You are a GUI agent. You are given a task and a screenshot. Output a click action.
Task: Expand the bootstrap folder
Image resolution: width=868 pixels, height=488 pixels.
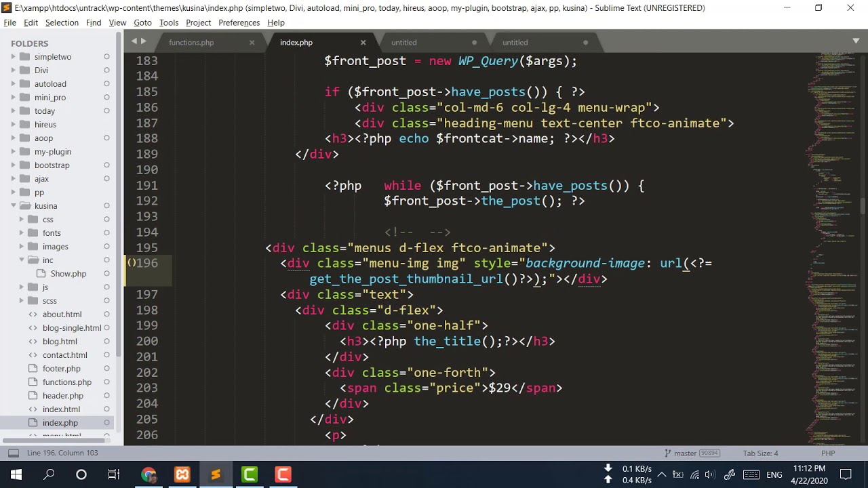[13, 165]
